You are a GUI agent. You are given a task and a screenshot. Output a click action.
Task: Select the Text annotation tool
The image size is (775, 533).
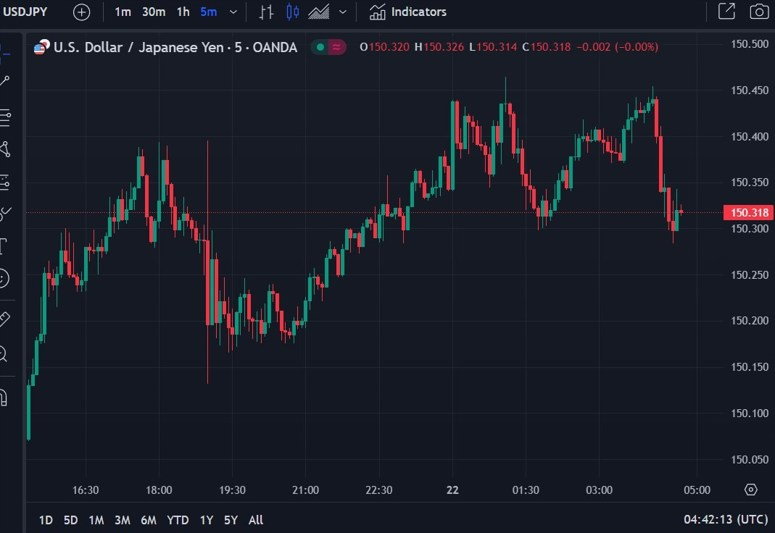click(x=4, y=246)
